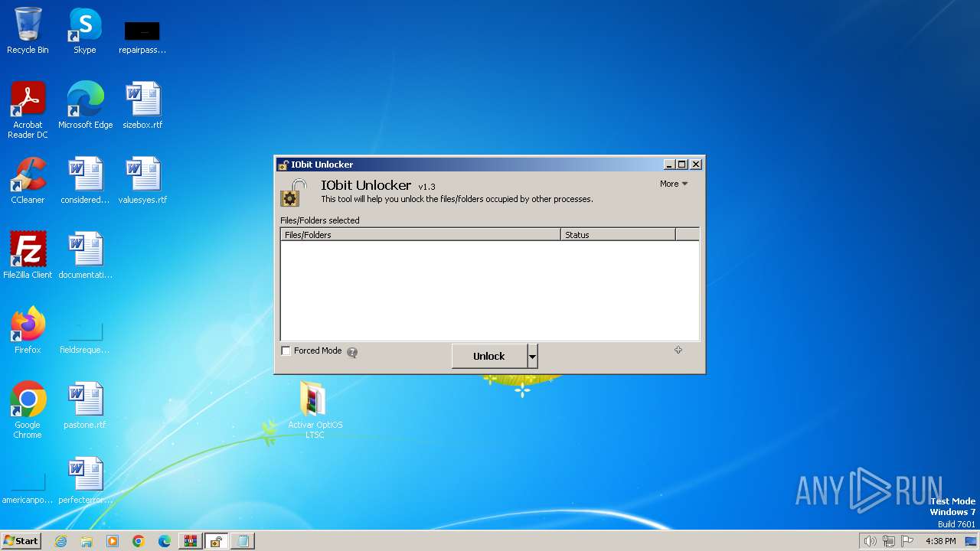Select Microsoft Edge desktop shortcut

(85, 105)
